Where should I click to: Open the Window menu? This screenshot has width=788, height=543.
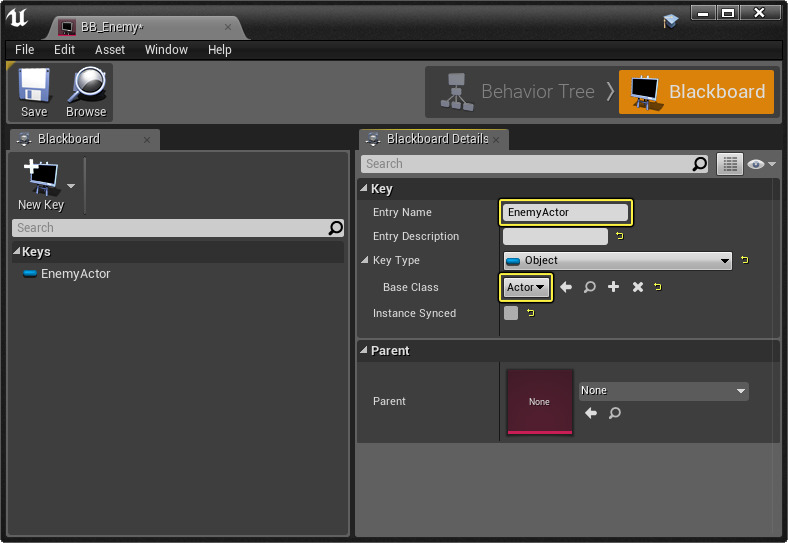point(166,50)
